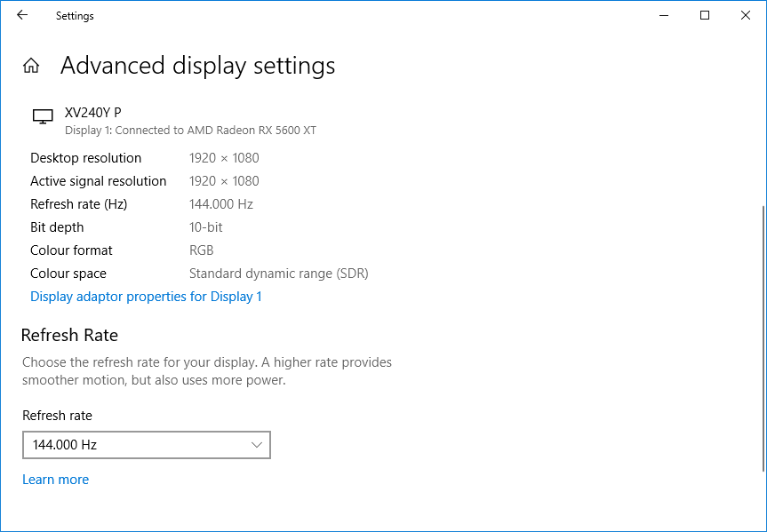Viewport: 767px width, 532px height.
Task: Click the vertical scrollbar thumb
Action: click(763, 337)
